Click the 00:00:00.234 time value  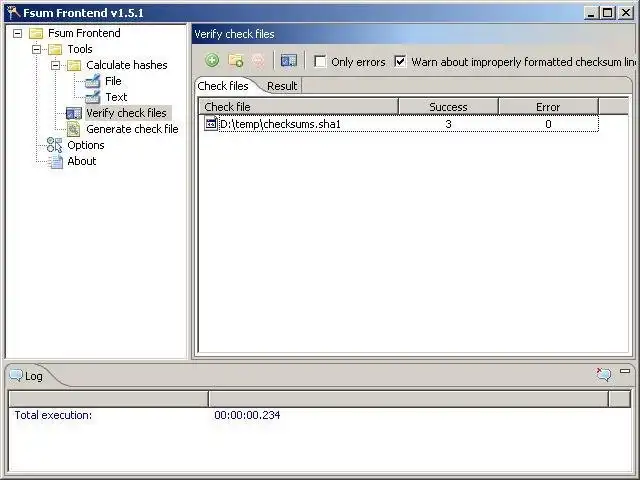click(247, 415)
